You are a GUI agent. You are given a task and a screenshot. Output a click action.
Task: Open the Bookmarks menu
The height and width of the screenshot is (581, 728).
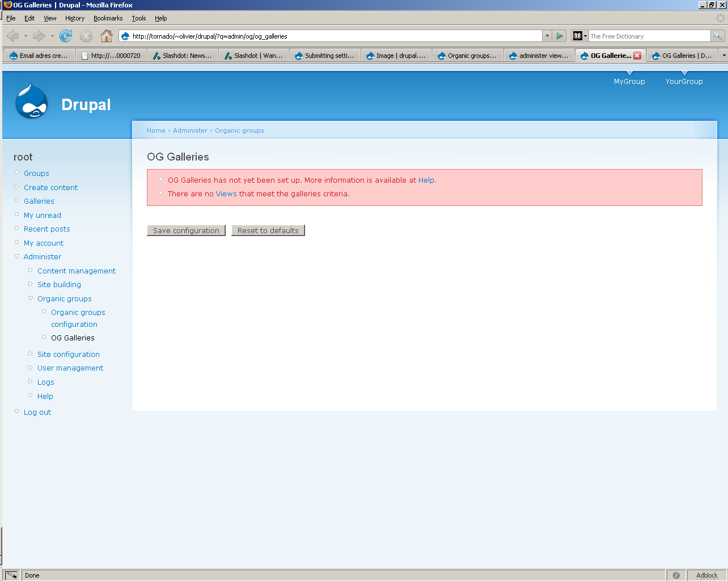[108, 18]
